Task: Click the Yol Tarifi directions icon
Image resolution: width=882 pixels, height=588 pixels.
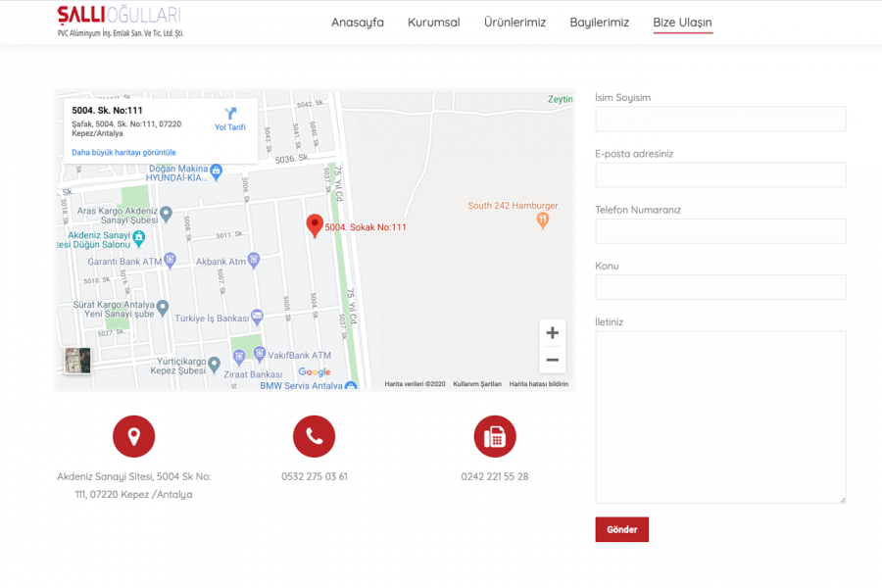Action: click(x=230, y=115)
